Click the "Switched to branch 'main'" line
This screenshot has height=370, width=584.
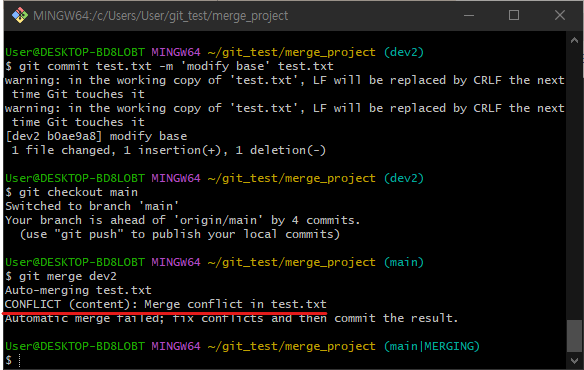pyautogui.click(x=92, y=206)
